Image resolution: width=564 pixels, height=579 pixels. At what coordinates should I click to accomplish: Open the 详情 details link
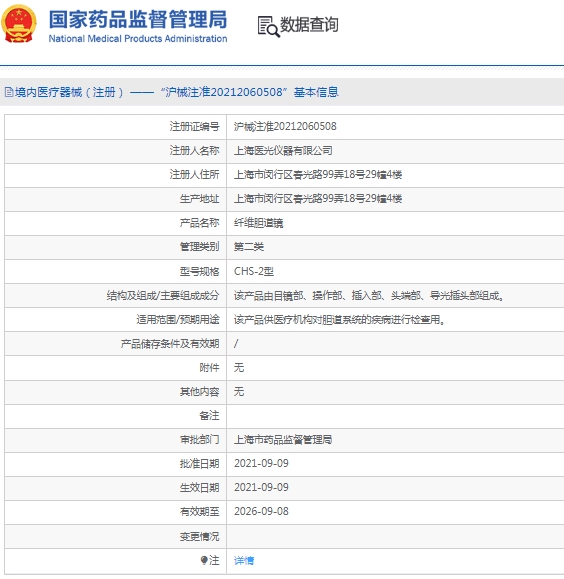tap(244, 561)
